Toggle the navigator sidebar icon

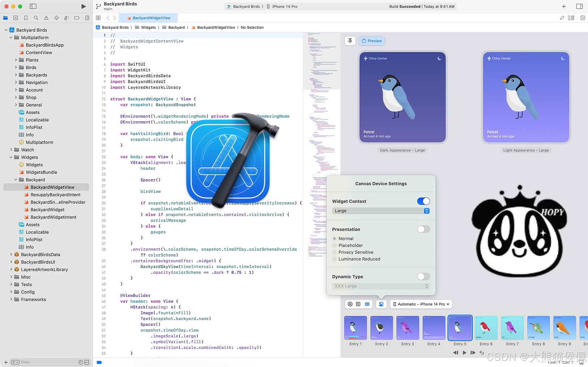tap(33, 6)
